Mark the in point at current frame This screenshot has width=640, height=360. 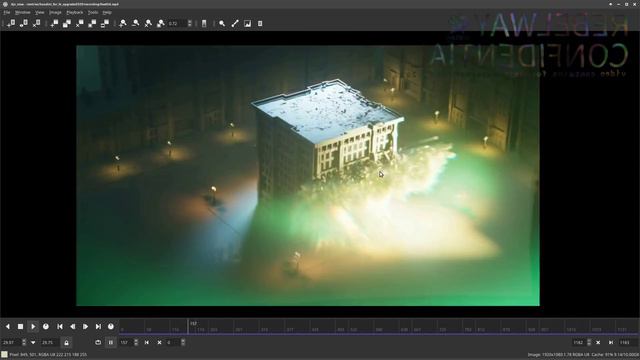(147, 342)
